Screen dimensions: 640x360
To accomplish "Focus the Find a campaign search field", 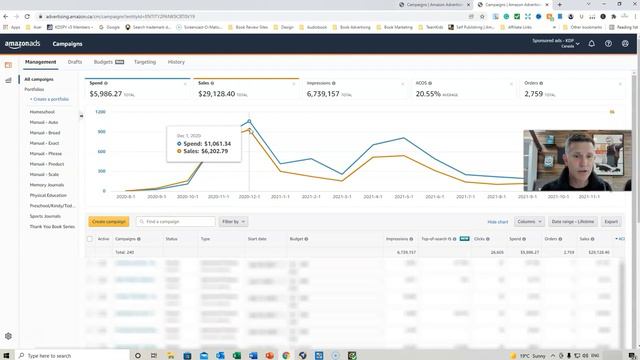I will coord(176,222).
